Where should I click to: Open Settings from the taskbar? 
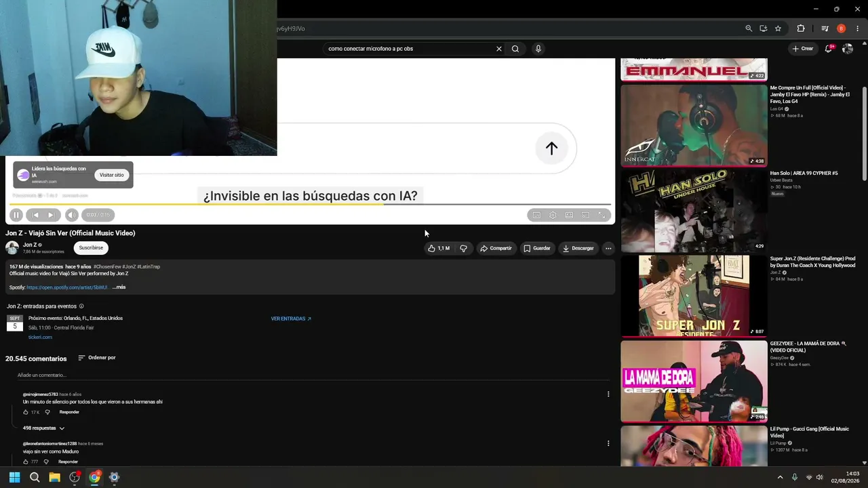pyautogui.click(x=114, y=477)
